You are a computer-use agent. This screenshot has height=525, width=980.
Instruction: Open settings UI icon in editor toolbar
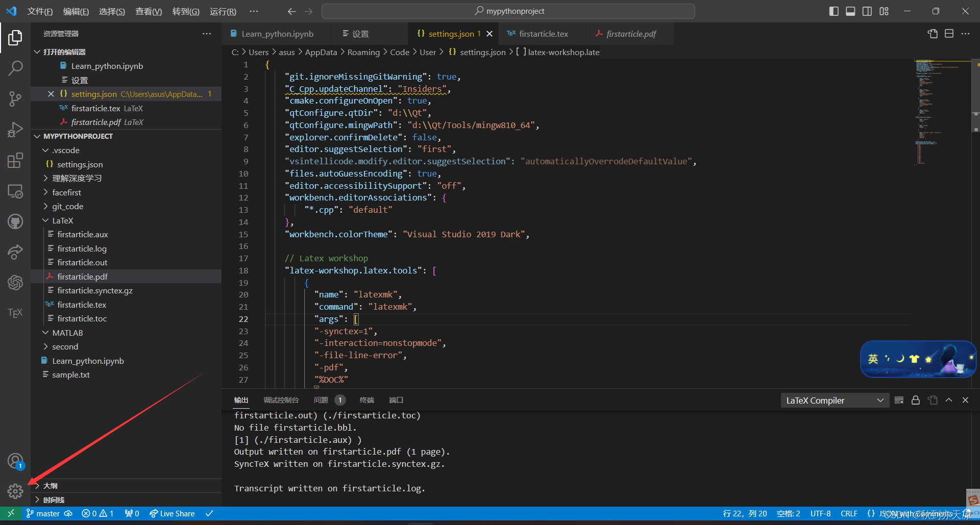coord(933,34)
